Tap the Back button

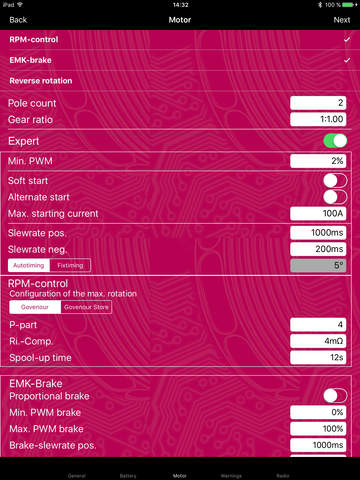tap(18, 20)
